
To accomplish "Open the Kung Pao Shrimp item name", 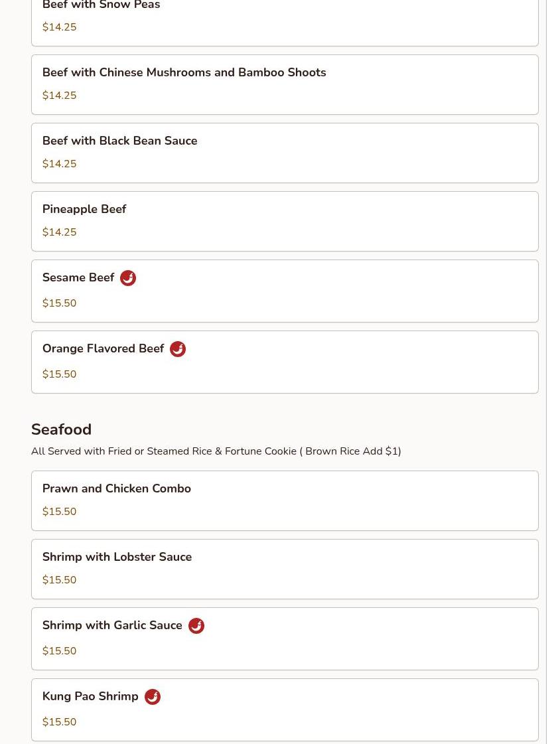I will pyautogui.click(x=90, y=696).
